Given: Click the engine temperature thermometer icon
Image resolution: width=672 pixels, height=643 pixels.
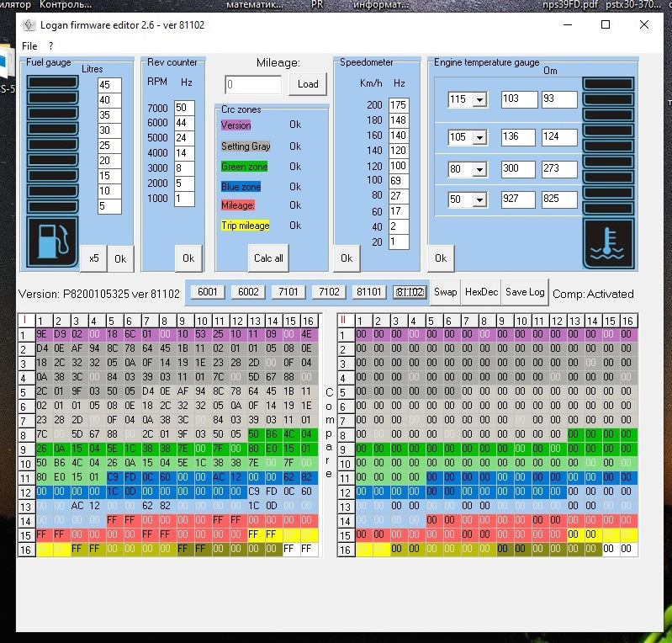Looking at the screenshot, I should (608, 244).
